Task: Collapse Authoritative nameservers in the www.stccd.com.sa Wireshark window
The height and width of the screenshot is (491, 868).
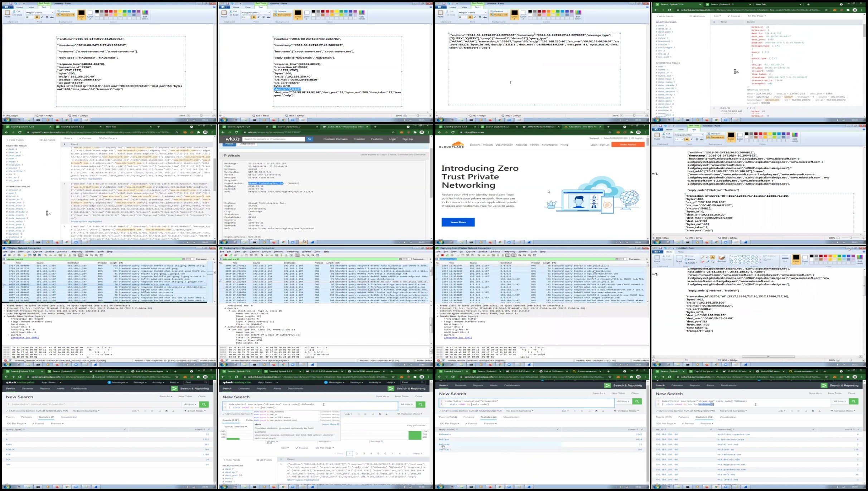Action: 226,327
